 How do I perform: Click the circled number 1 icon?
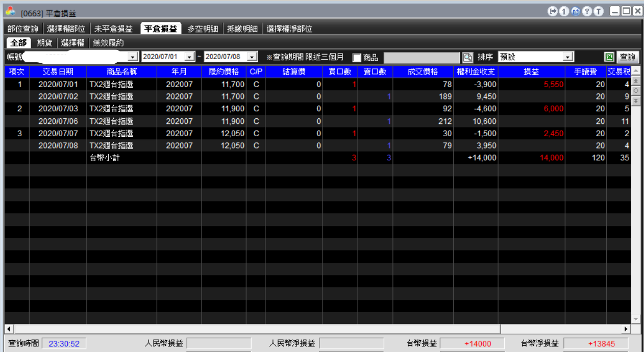(564, 11)
